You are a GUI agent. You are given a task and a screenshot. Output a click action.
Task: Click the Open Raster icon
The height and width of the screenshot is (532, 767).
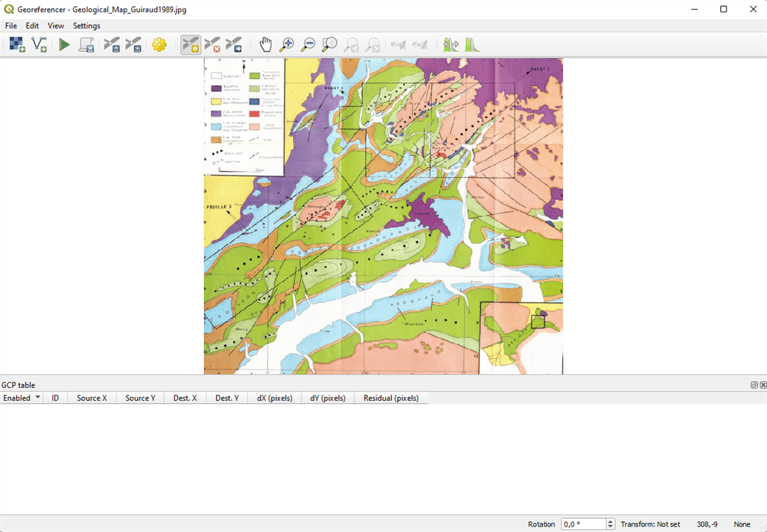(x=17, y=45)
